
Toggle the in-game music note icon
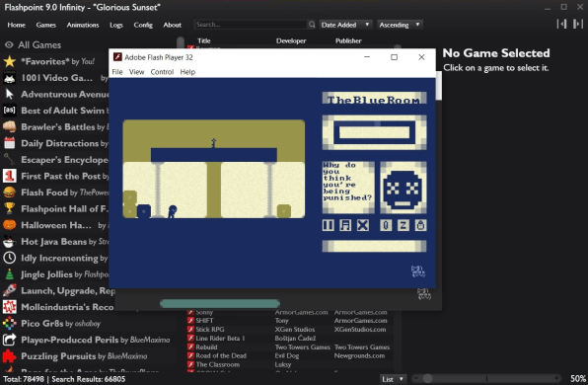pos(345,225)
